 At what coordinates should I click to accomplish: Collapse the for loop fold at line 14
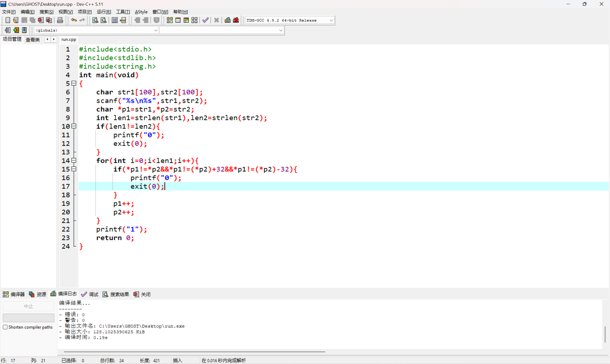click(x=74, y=160)
